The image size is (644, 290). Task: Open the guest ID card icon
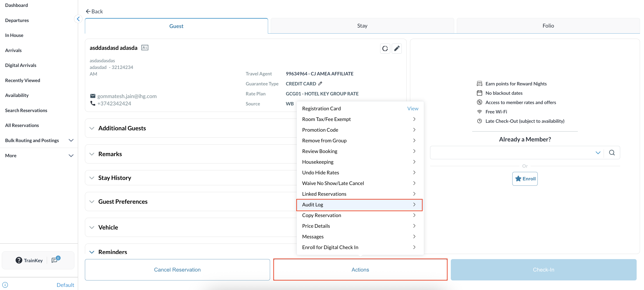(145, 48)
